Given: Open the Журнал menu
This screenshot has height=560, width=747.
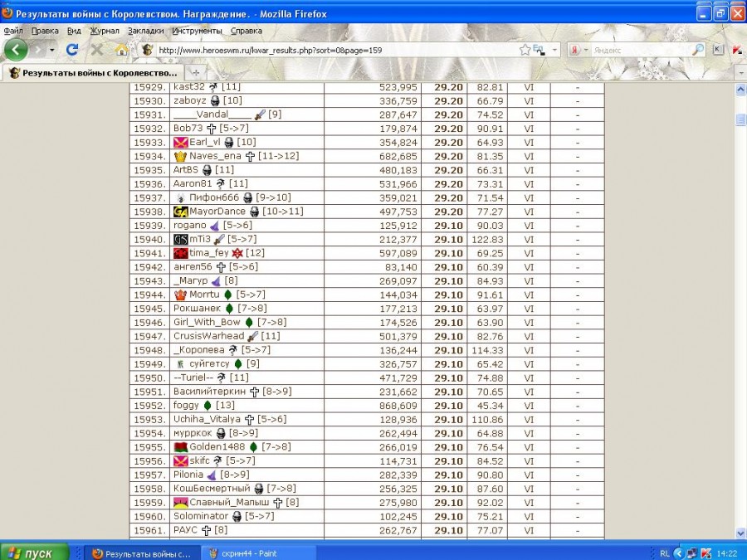Looking at the screenshot, I should (105, 31).
